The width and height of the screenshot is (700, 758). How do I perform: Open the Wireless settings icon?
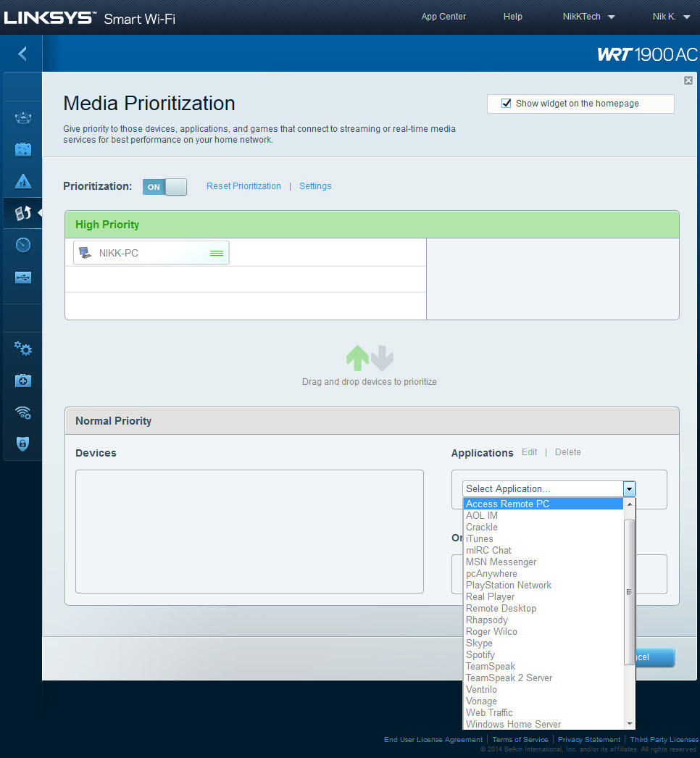coord(22,412)
